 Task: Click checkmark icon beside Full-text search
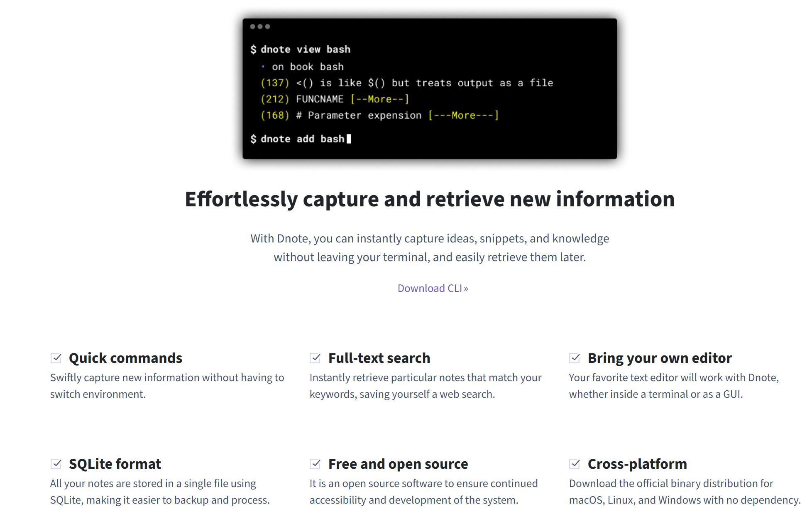[x=316, y=358]
